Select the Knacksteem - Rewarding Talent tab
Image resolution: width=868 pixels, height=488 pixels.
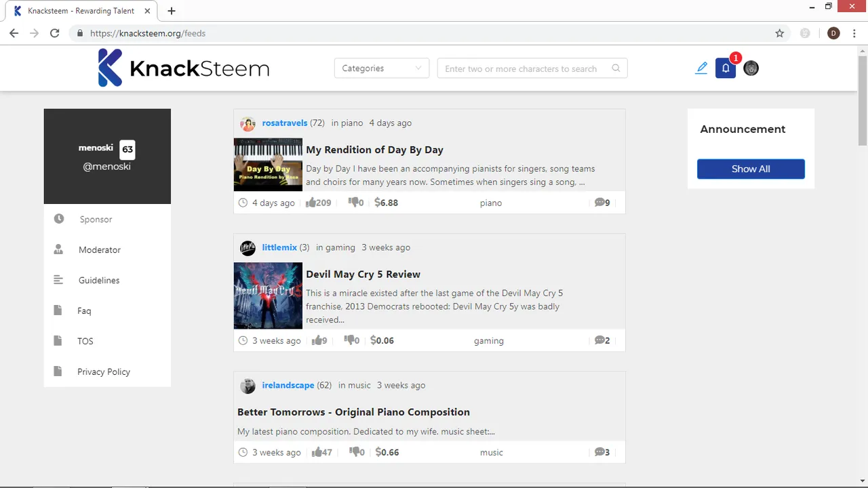[x=81, y=11]
